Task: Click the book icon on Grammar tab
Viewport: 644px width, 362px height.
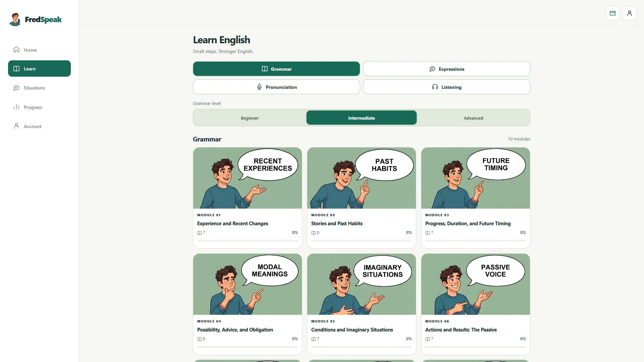Action: 265,69
